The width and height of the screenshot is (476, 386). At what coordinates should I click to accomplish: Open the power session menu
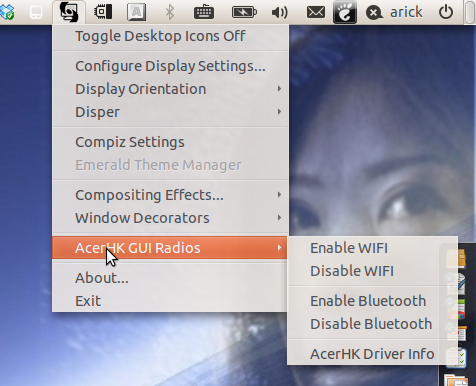[446, 12]
